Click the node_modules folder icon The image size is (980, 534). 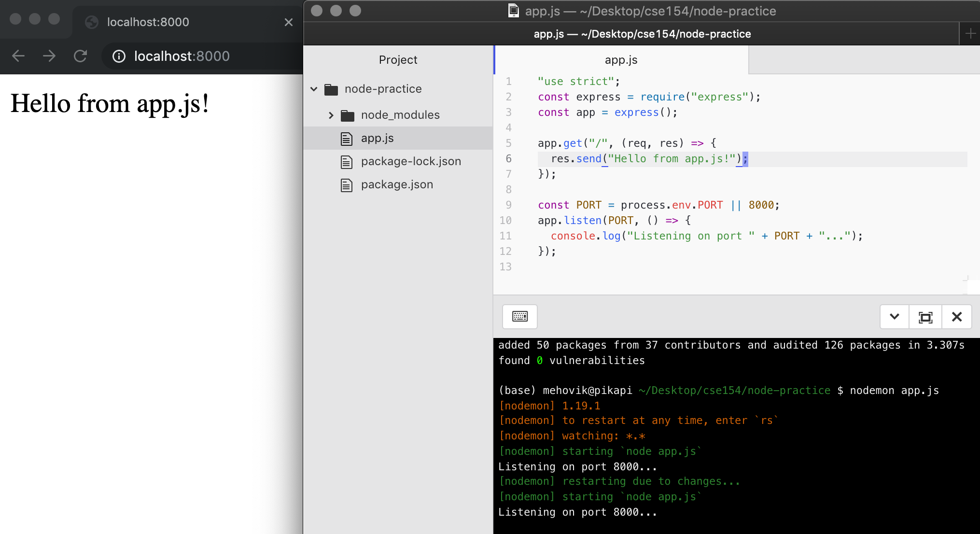347,115
